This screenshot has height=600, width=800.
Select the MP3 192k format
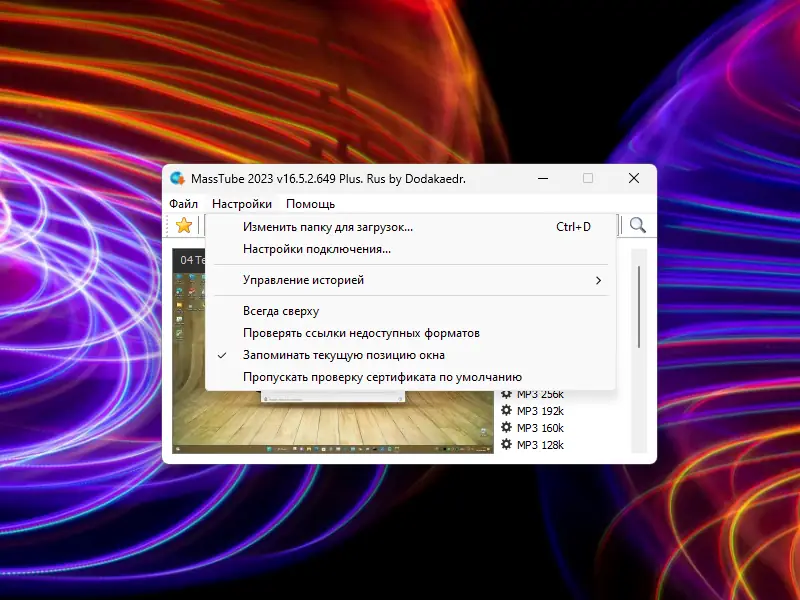tap(540, 411)
